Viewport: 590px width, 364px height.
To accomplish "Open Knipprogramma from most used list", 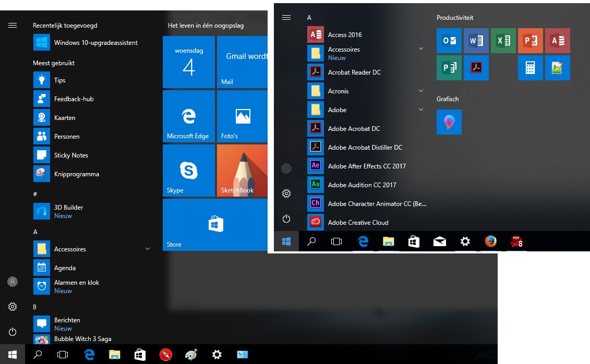I will point(76,174).
